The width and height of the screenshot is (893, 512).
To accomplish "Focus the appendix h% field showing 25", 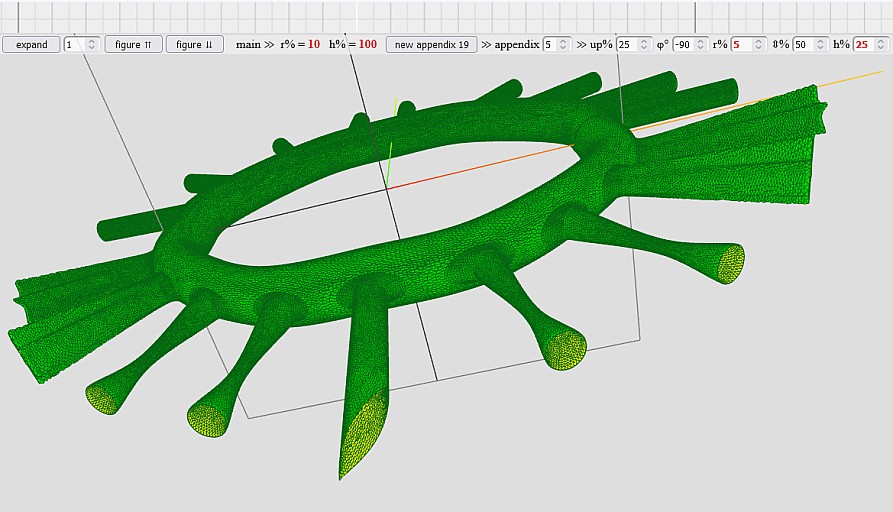I will [863, 45].
